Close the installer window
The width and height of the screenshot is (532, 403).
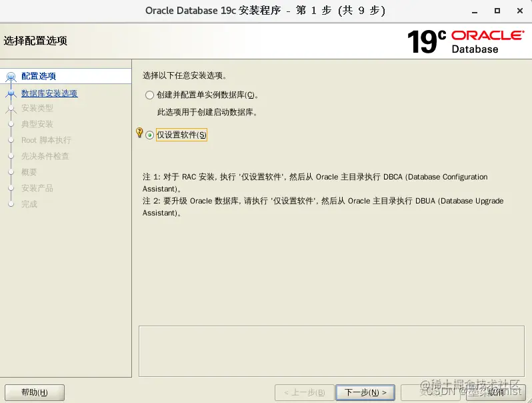(520, 11)
